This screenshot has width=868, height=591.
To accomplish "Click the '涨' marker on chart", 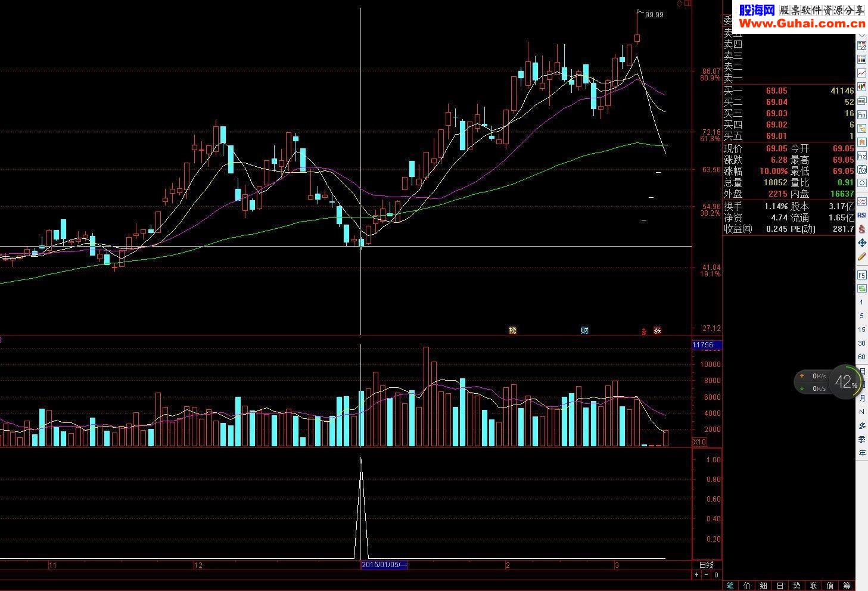I will coord(657,330).
